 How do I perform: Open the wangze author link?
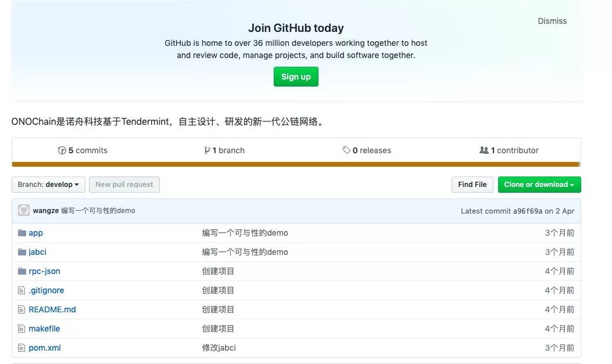coord(46,211)
